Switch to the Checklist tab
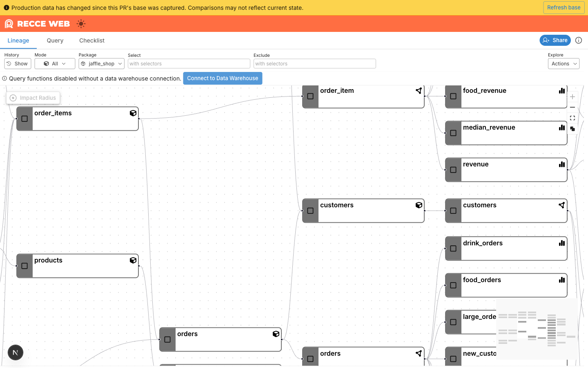The image size is (588, 368). [92, 40]
